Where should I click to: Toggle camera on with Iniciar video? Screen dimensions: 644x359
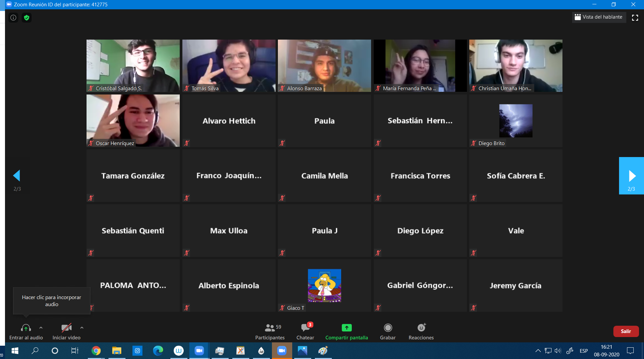(66, 331)
